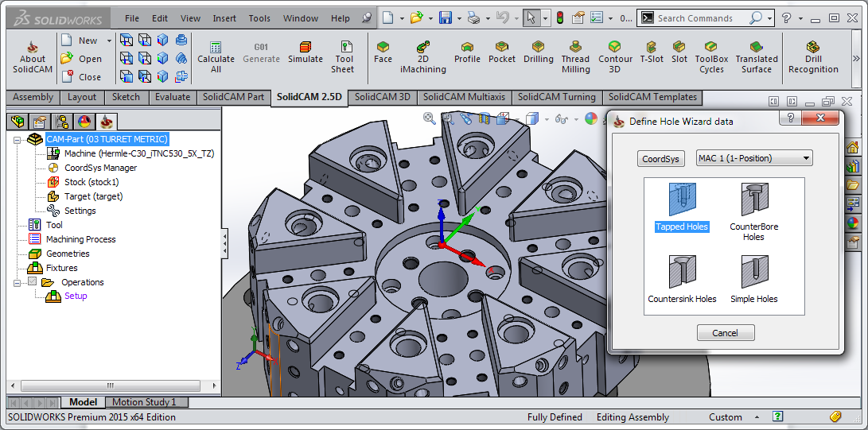Open the Motion Study 1 tab

pos(144,402)
